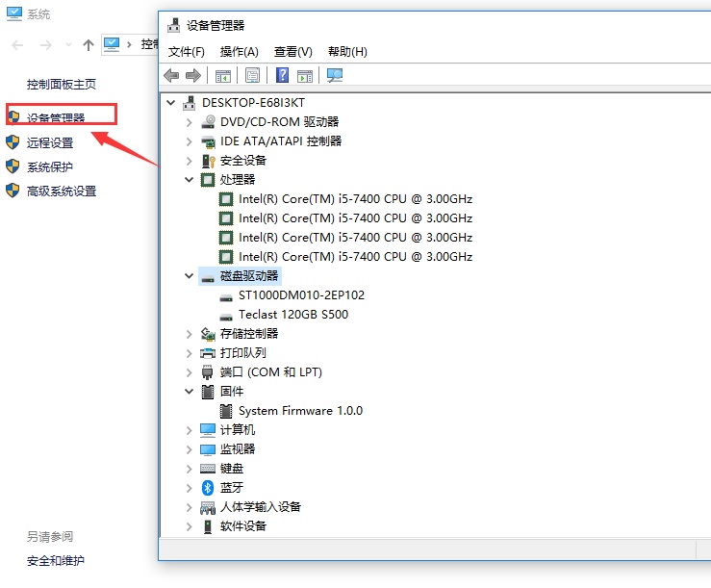Select the last Intel Core i5-7400 CPU entry
Screen dimensions: 711x588
(x=356, y=257)
